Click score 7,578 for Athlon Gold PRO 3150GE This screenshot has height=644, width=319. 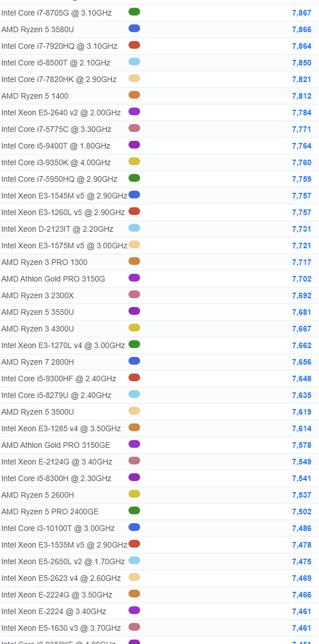[x=302, y=445]
